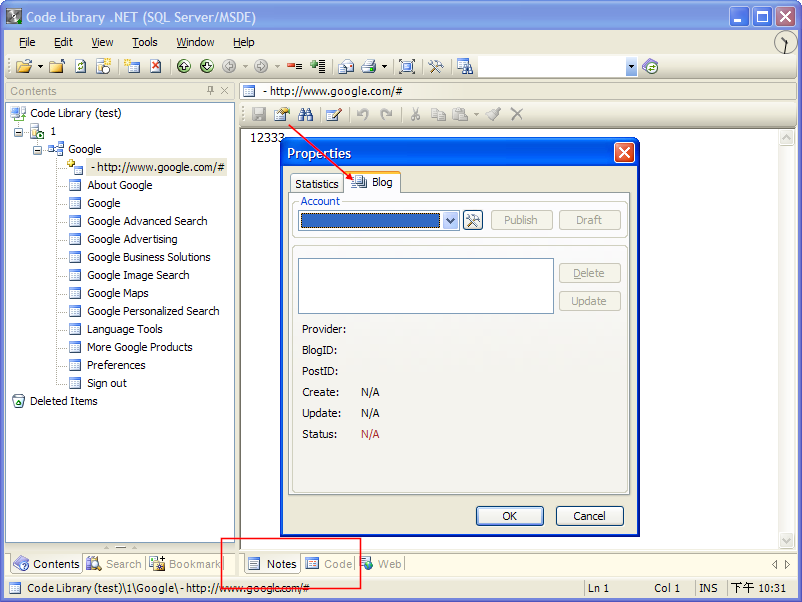Viewport: 802px width, 602px height.
Task: Select the About Google tree item
Action: coord(120,185)
